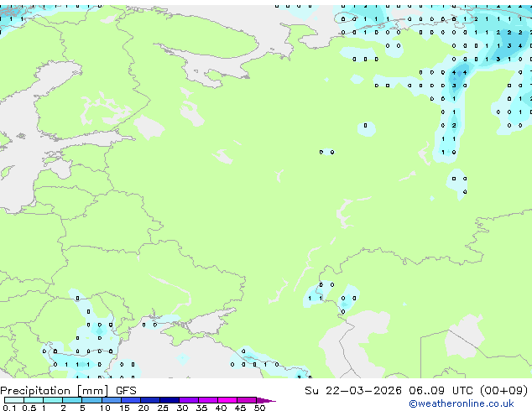Select the 0.5–1 mm legend color swatch

34,400
